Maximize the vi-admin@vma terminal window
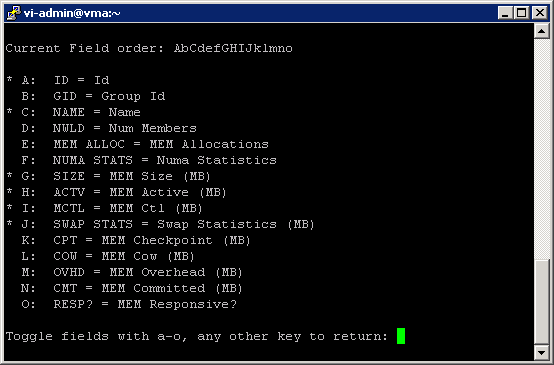 coord(521,13)
